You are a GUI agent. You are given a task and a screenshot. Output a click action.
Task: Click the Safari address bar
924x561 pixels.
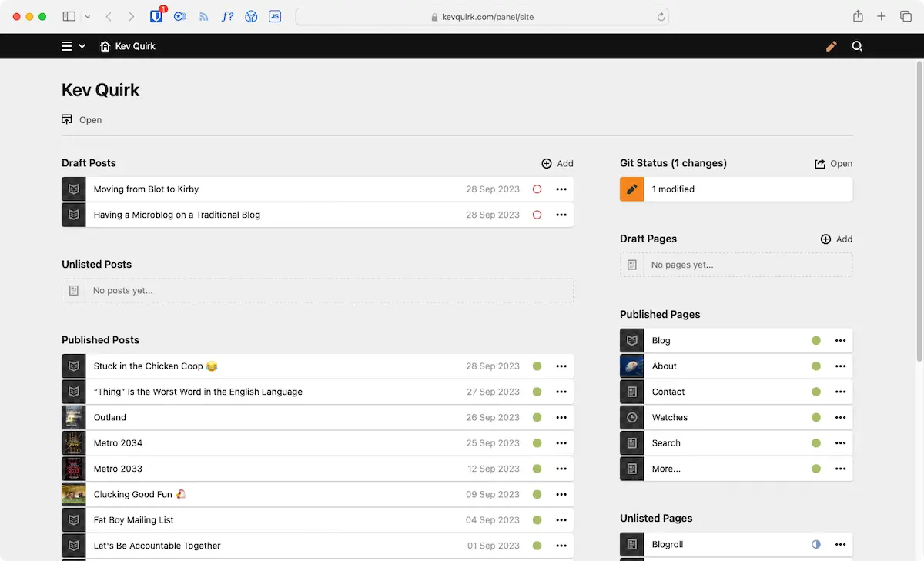click(481, 16)
